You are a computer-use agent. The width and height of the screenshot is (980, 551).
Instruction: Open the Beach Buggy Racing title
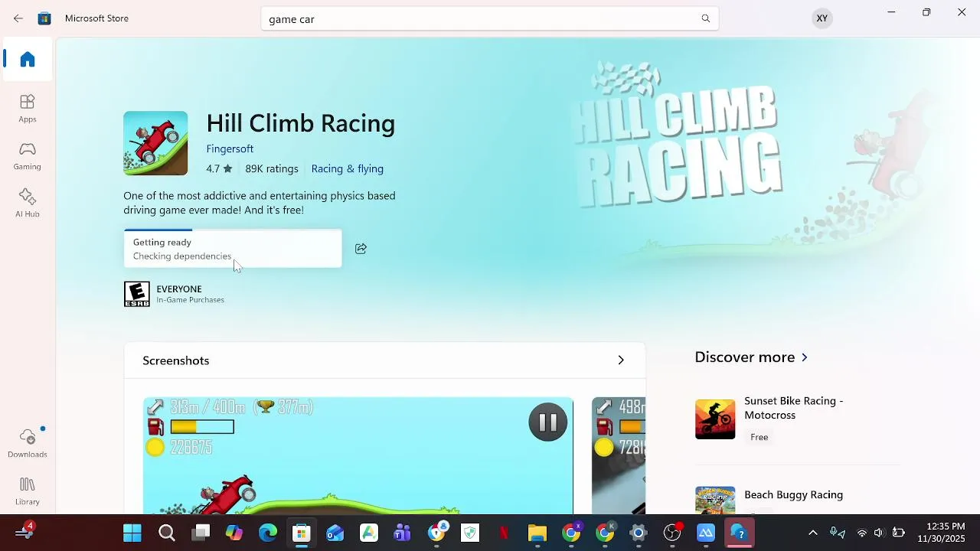(x=794, y=495)
